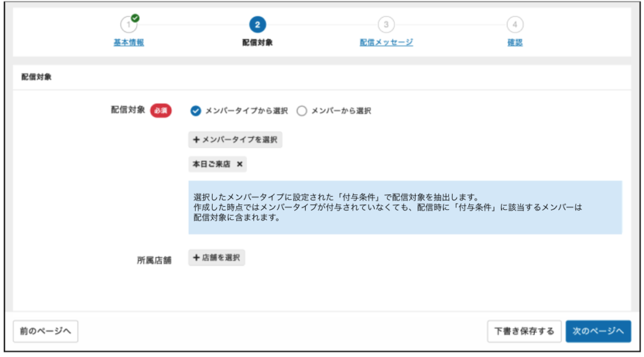Save draft with 下書き保存する button
Screen dimensions: 644x357
point(523,331)
